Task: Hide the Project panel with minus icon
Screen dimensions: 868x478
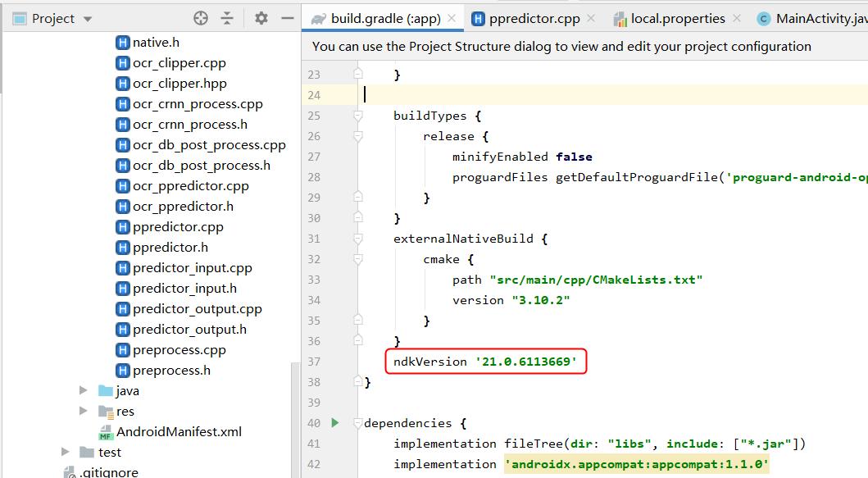Action: [x=288, y=18]
